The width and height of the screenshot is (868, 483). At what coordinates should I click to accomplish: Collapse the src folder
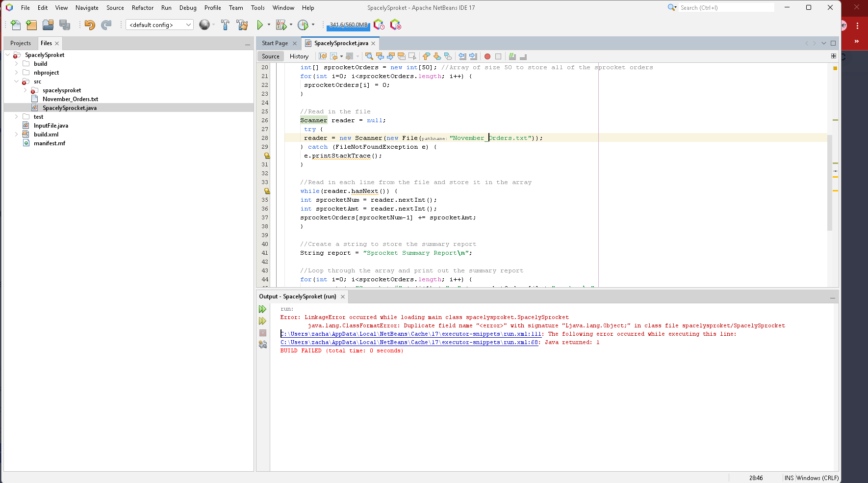click(x=17, y=81)
